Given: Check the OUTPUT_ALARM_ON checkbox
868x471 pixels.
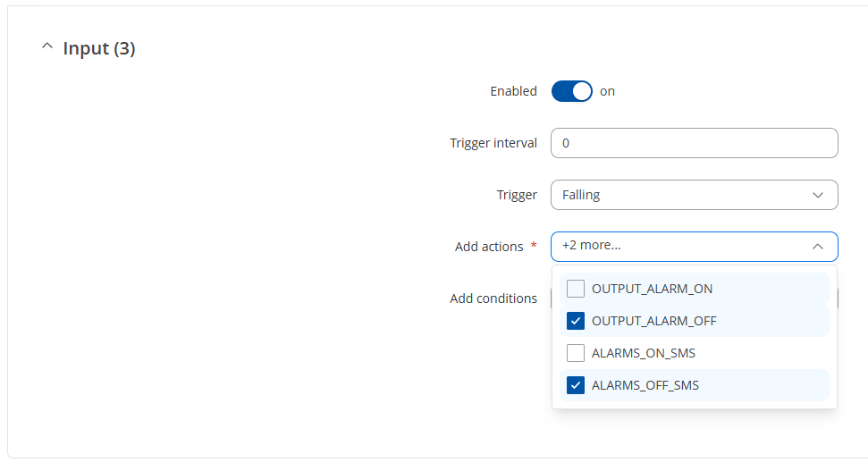Looking at the screenshot, I should click(x=576, y=289).
